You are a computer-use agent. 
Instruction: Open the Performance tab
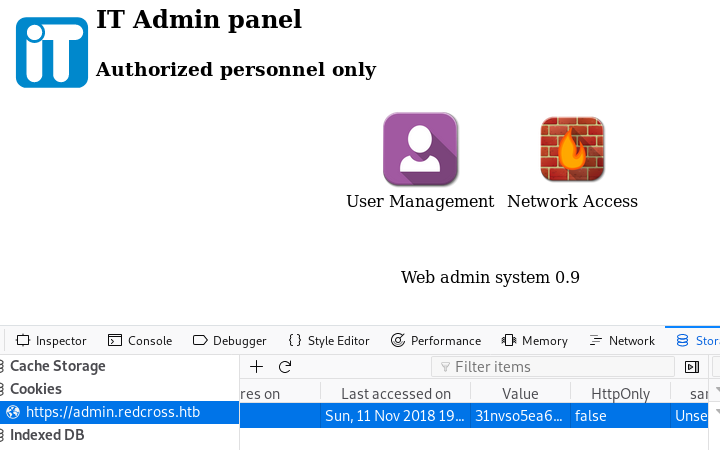[435, 341]
